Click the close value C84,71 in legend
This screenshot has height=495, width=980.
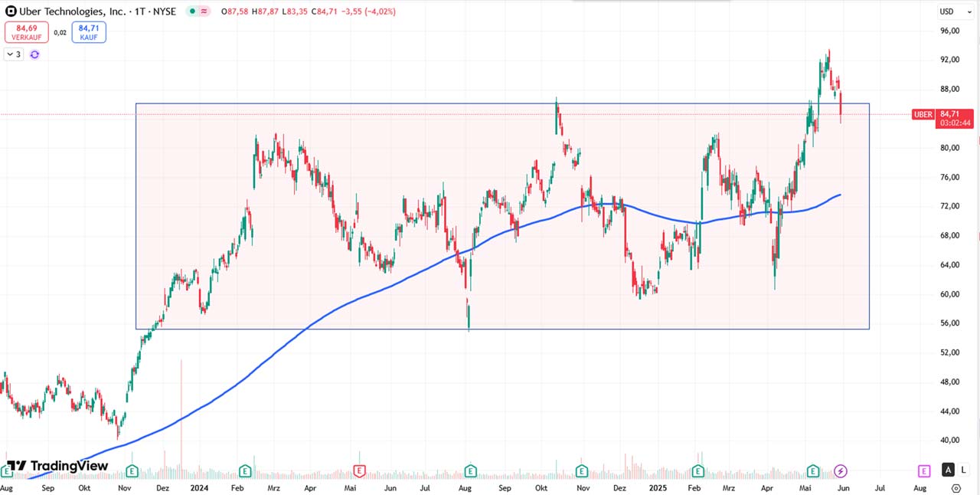click(324, 11)
